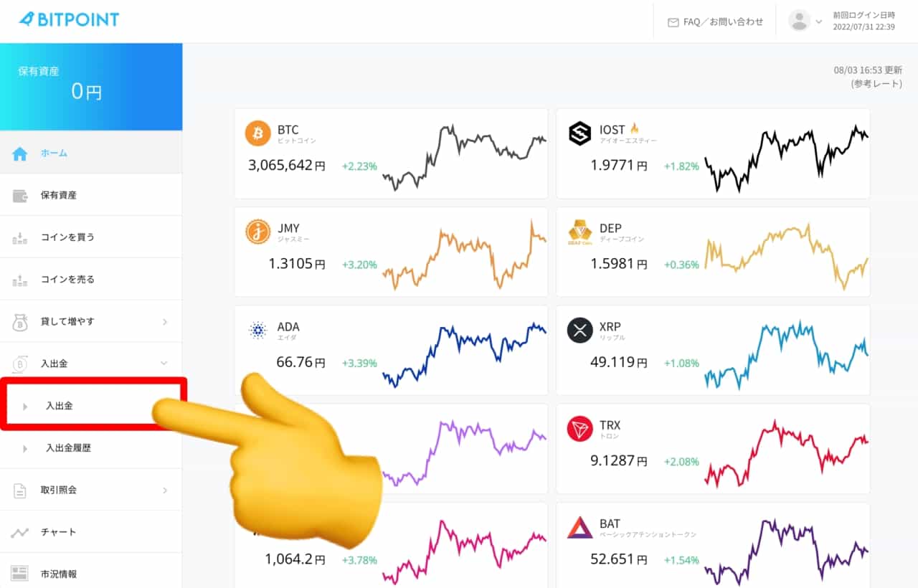Click the IOST coin icon
918x588 pixels.
(579, 133)
